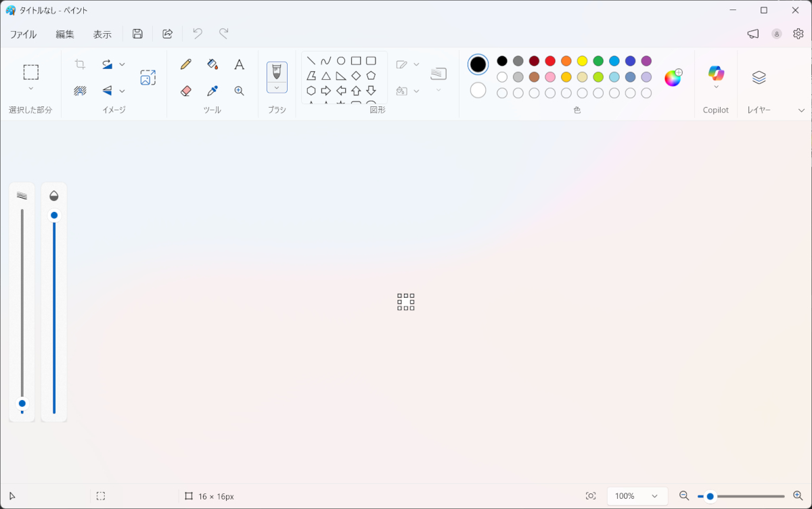
Task: Open the Resize and skew icon
Action: coord(148,77)
